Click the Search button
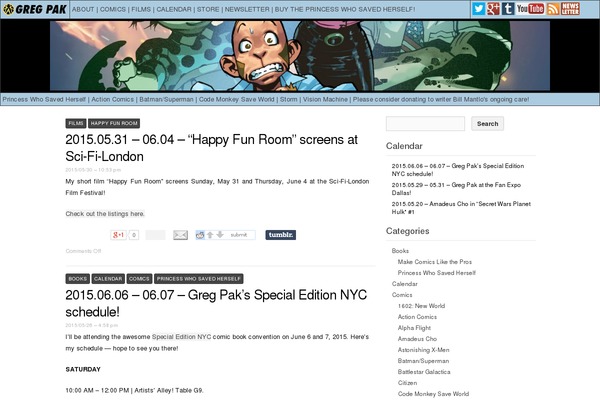 tap(488, 124)
